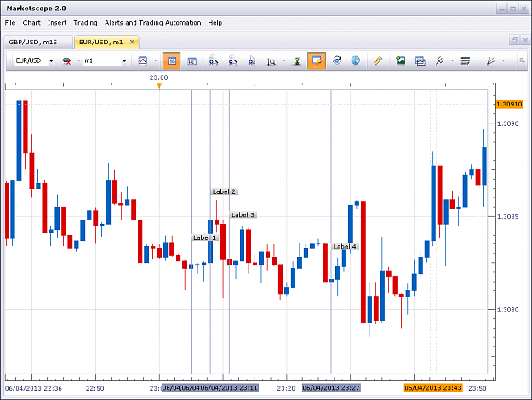
Task: Click the 06/04/2013 23:27 date label
Action: pos(331,388)
